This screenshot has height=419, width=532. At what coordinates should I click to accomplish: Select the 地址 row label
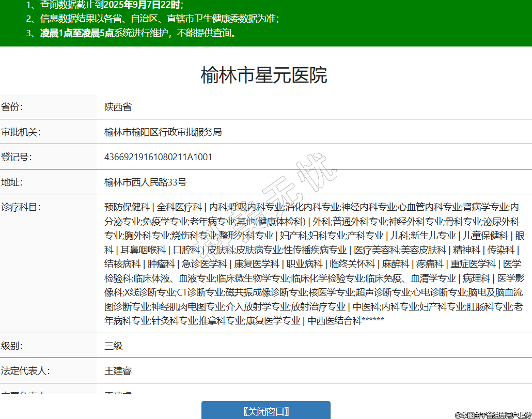(12, 182)
